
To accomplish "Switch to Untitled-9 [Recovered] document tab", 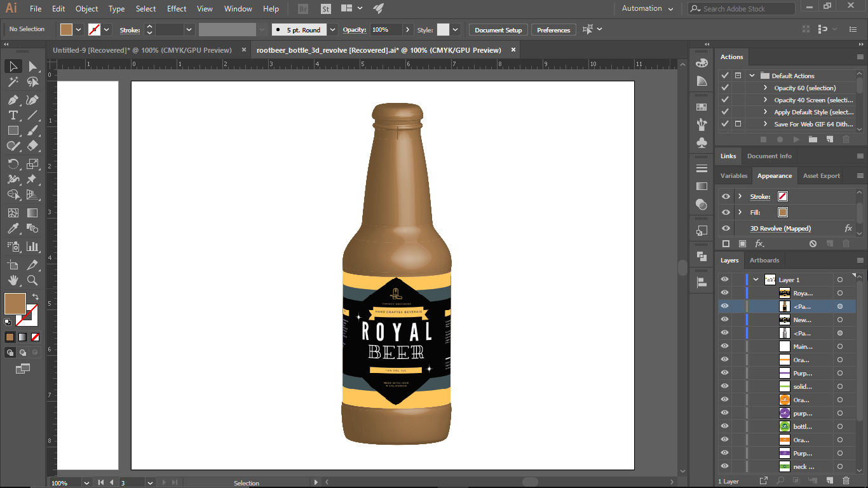I will point(142,50).
